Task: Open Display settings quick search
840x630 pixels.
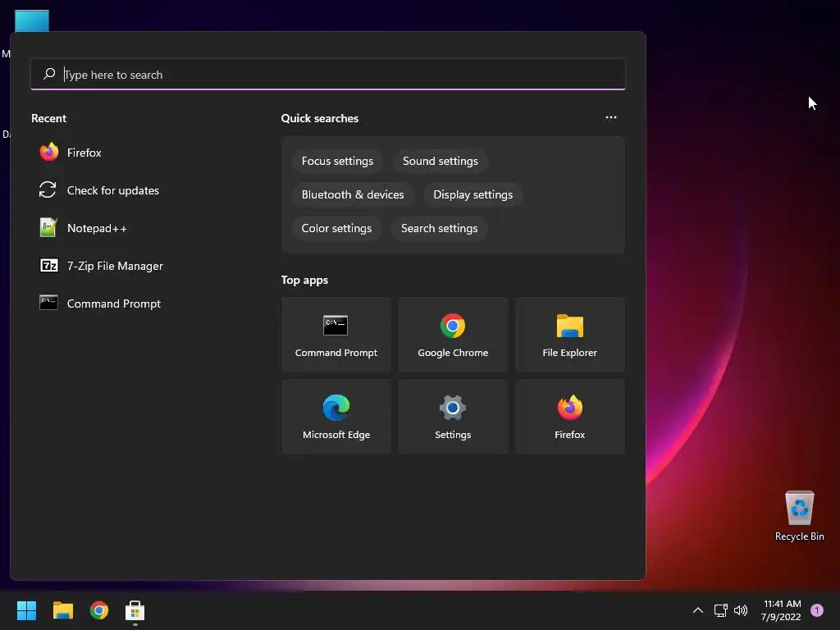Action: point(473,195)
